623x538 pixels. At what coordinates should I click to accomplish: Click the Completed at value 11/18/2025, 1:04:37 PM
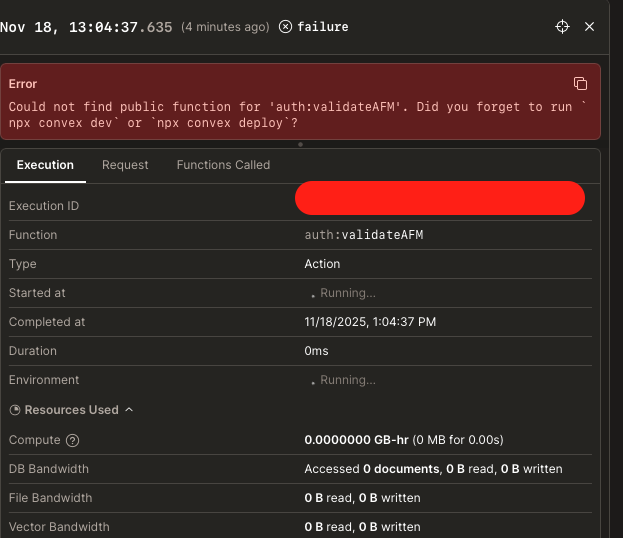click(x=370, y=322)
